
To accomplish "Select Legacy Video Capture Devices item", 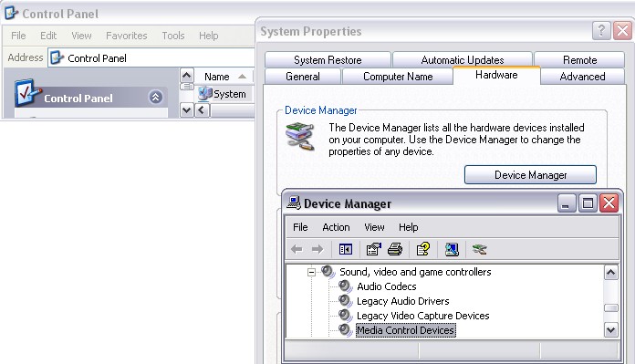I will point(422,316).
